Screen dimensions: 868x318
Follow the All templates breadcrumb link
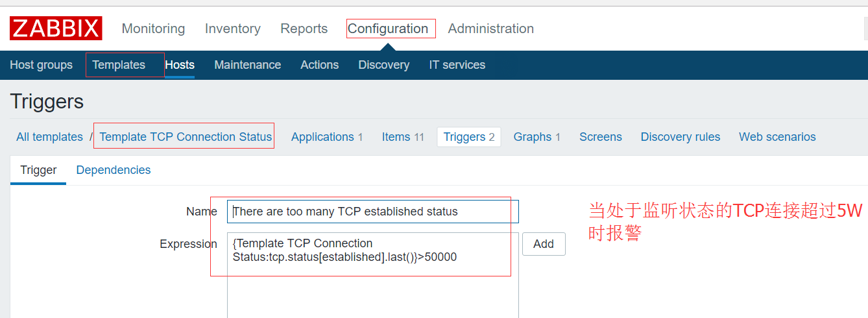click(x=49, y=137)
